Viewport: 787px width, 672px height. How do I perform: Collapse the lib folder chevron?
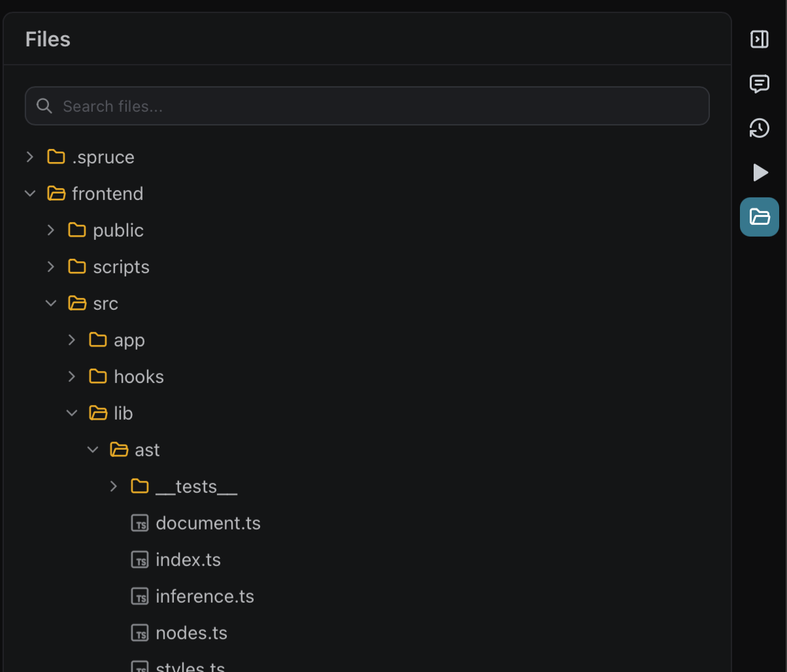pos(72,413)
